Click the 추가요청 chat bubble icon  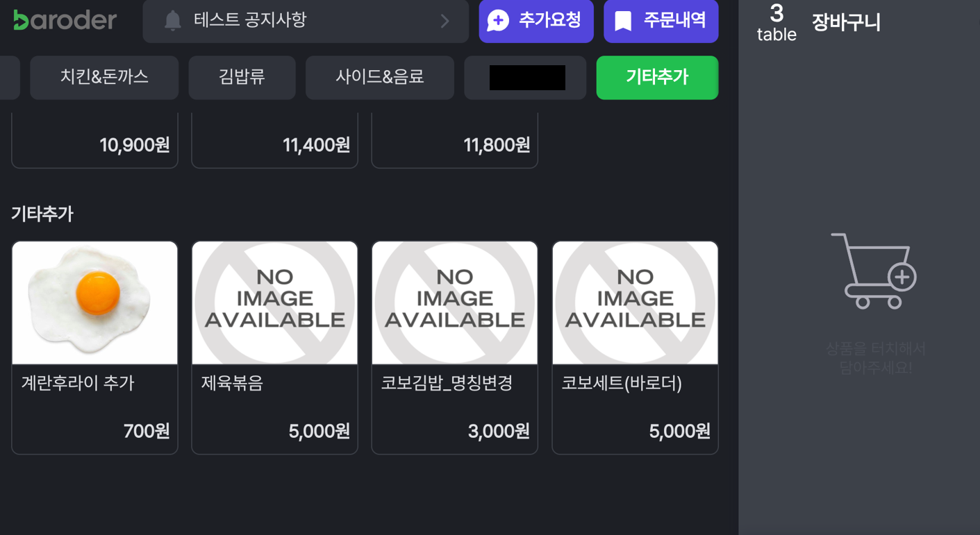point(498,21)
